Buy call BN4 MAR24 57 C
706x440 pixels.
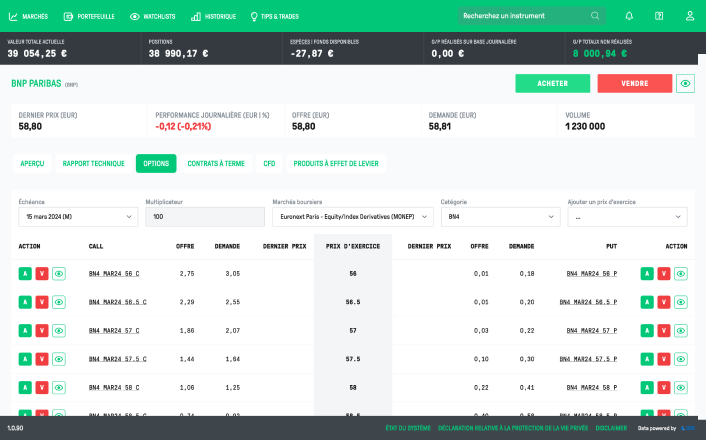click(x=25, y=331)
